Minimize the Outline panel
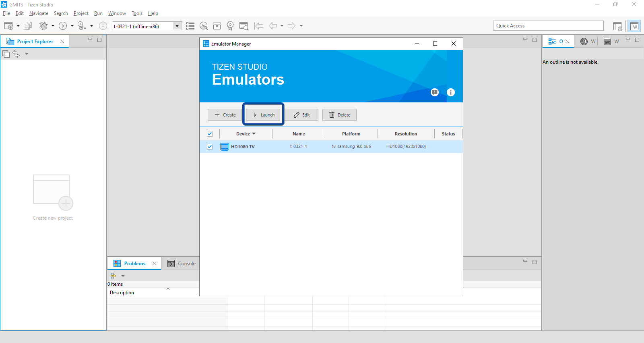Image resolution: width=644 pixels, height=343 pixels. (628, 39)
